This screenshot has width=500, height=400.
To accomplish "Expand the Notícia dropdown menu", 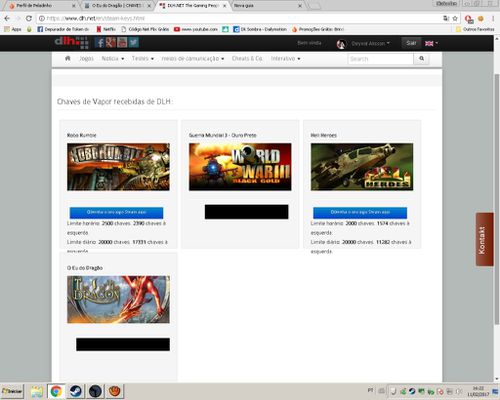I will click(113, 59).
